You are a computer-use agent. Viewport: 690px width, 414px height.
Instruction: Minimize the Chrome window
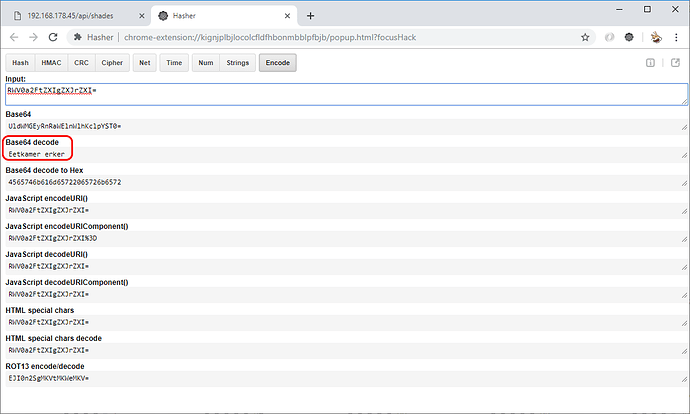coord(619,9)
